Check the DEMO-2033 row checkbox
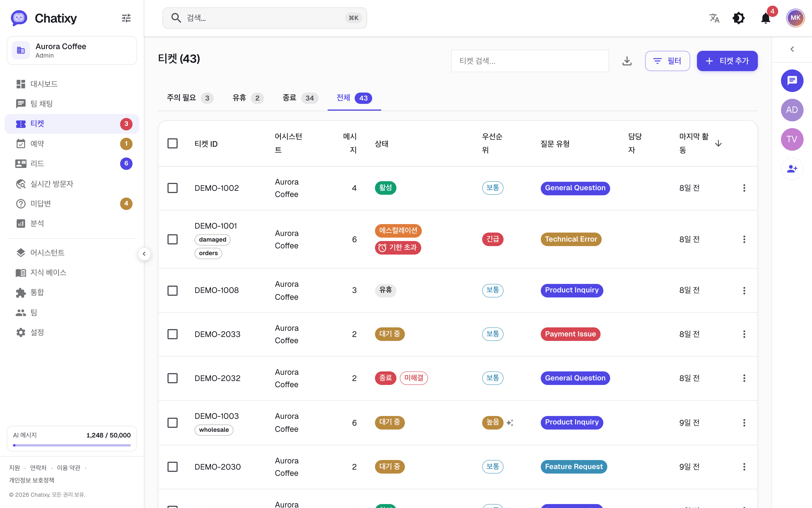Viewport: 812px width, 508px height. (x=173, y=334)
